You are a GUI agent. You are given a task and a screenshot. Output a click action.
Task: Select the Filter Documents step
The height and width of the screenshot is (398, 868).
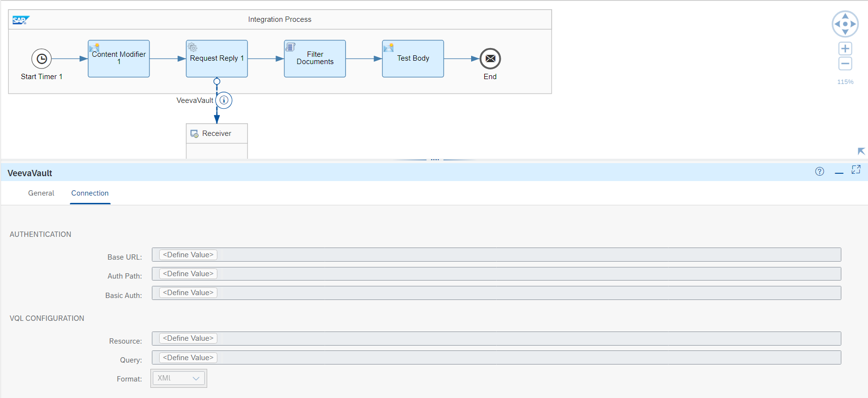click(315, 59)
